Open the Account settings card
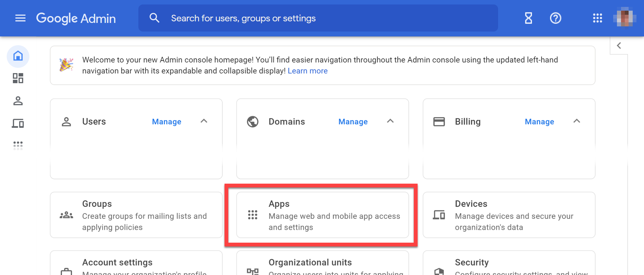 point(136,263)
